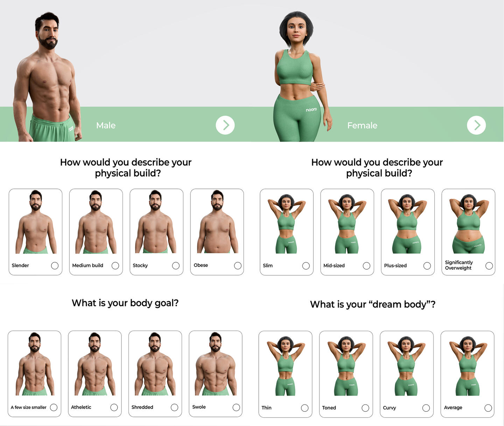Viewport: 504px width, 426px height.
Task: Select the Stocky radio button
Action: [176, 265]
